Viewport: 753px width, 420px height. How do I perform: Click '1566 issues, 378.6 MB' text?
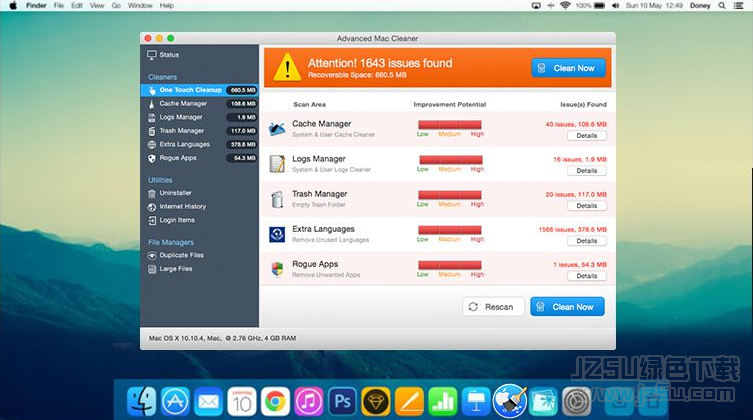coord(572,229)
